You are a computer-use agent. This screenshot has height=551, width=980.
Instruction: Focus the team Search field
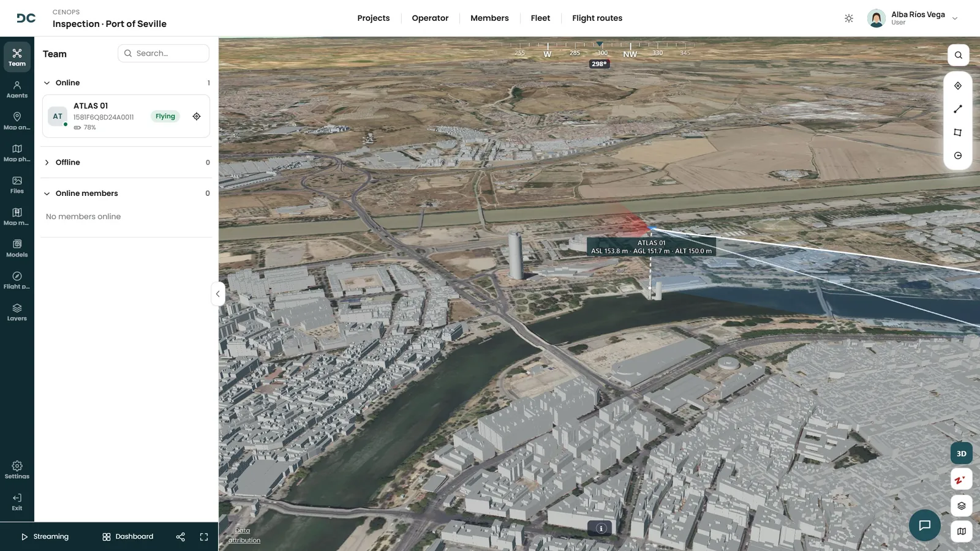(x=164, y=53)
